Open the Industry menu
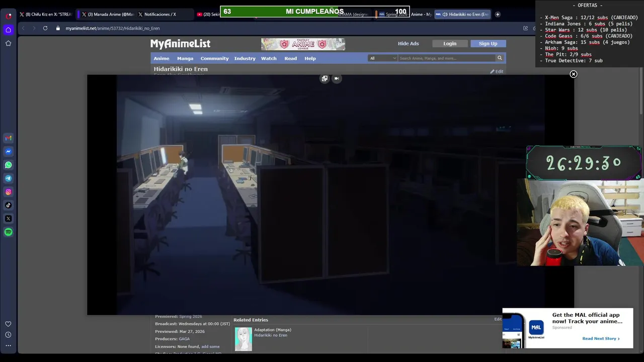The height and width of the screenshot is (362, 644). point(245,58)
